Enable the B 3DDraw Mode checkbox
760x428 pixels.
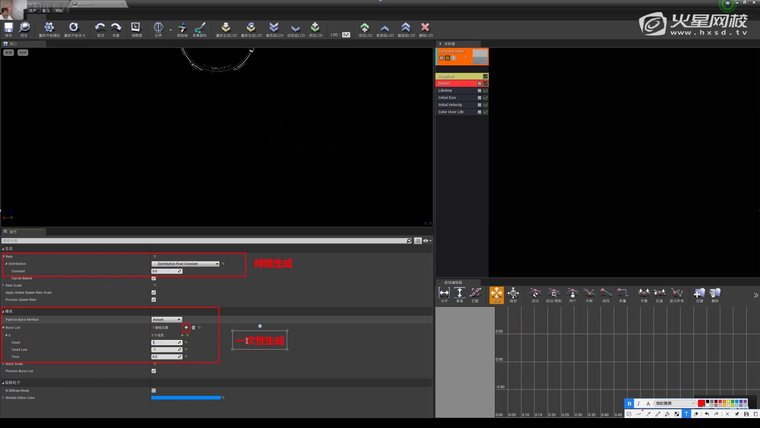[153, 390]
